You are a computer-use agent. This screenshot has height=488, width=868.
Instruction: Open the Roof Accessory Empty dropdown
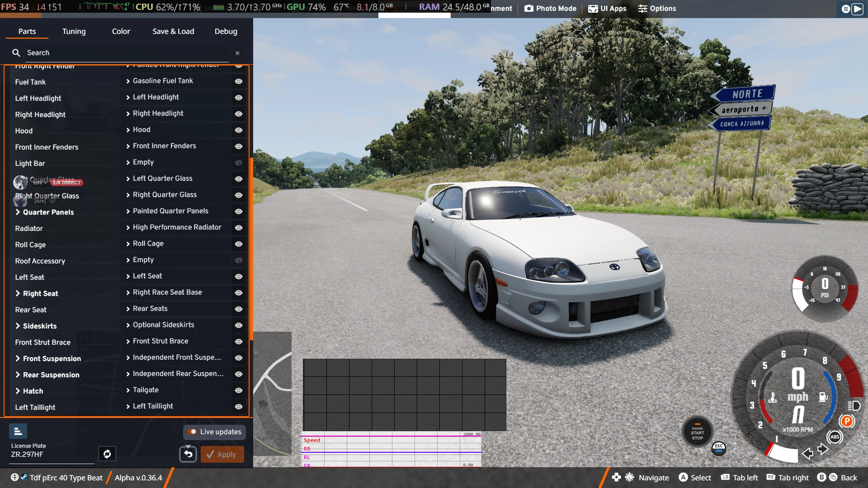176,260
